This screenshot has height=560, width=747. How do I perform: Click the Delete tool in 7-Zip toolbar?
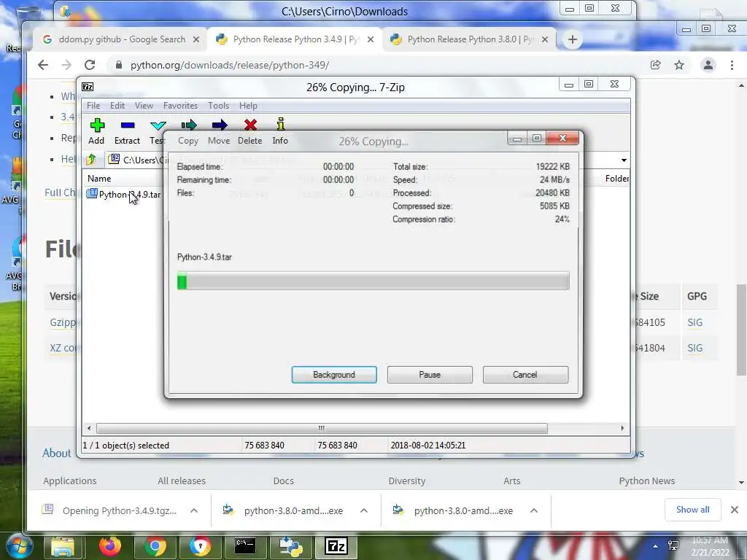pos(250,131)
